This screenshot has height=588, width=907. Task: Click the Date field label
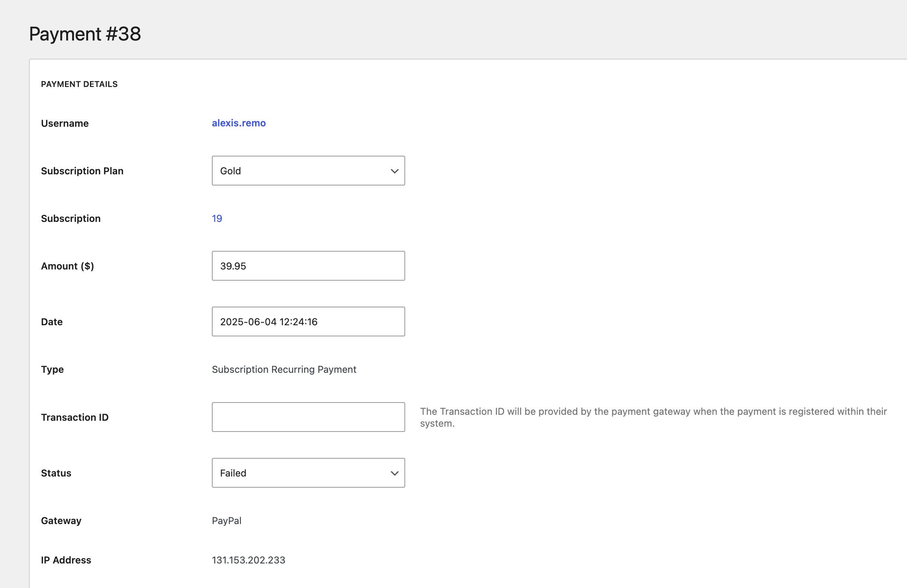pos(52,322)
